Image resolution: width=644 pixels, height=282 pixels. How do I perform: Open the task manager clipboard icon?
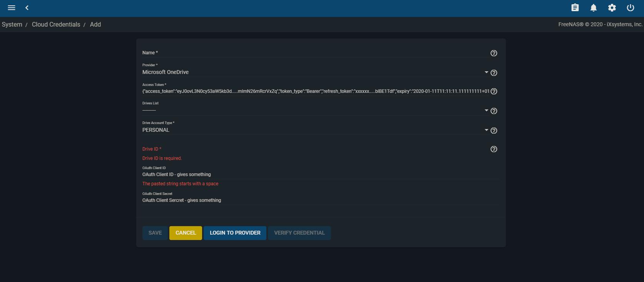tap(575, 8)
